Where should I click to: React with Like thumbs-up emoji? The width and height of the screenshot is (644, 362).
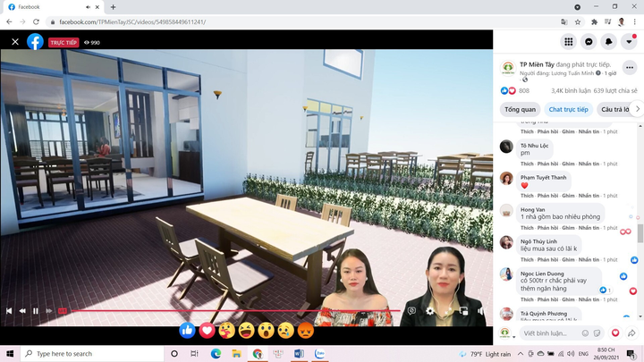point(187,331)
